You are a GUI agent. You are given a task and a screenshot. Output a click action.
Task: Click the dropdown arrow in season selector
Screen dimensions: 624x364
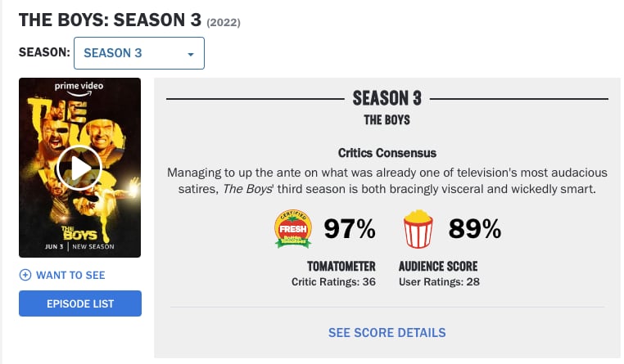(x=190, y=54)
